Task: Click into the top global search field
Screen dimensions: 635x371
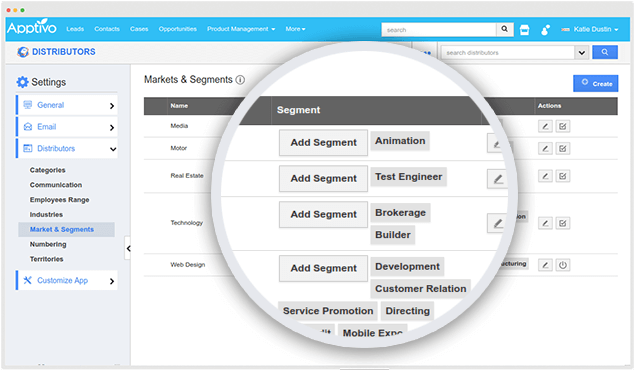Action: point(439,30)
